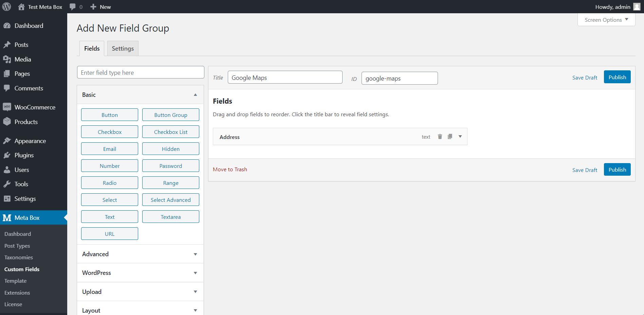Add a Range field
The image size is (644, 315).
pyautogui.click(x=171, y=183)
